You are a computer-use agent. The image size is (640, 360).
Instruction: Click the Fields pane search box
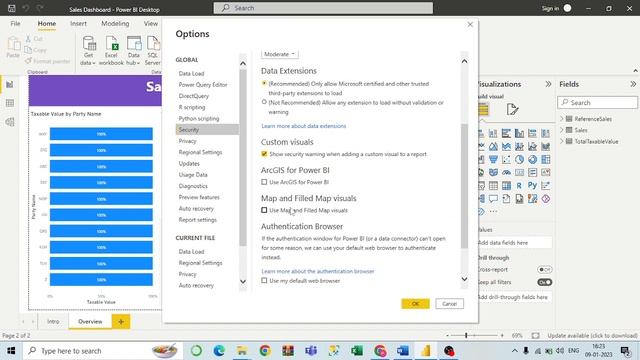[597, 102]
